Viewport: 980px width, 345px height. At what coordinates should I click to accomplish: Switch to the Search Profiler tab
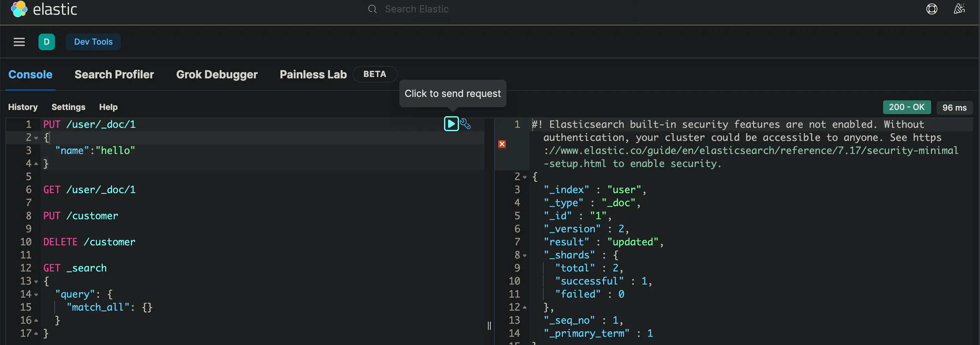[114, 75]
